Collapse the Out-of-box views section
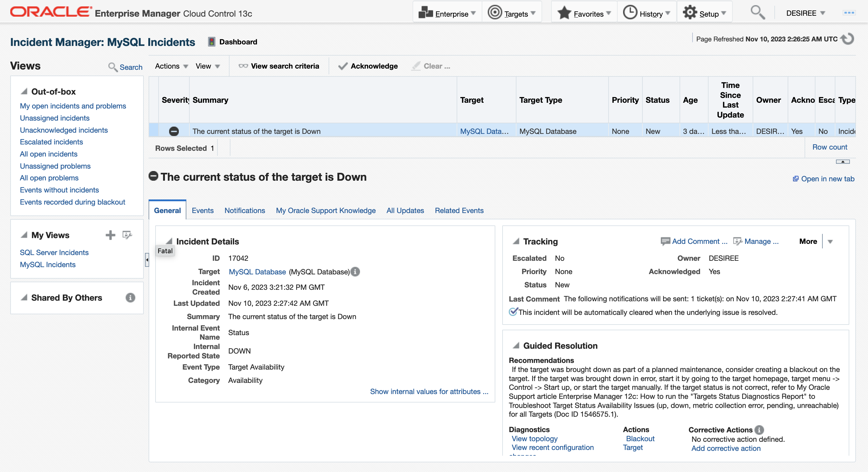Screen dimensions: 868x472 [24, 91]
